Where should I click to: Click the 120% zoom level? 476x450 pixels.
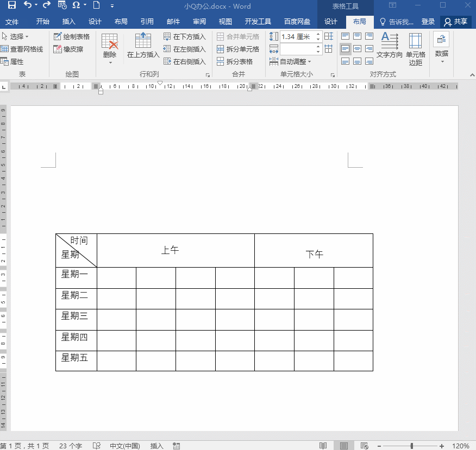pos(461,446)
